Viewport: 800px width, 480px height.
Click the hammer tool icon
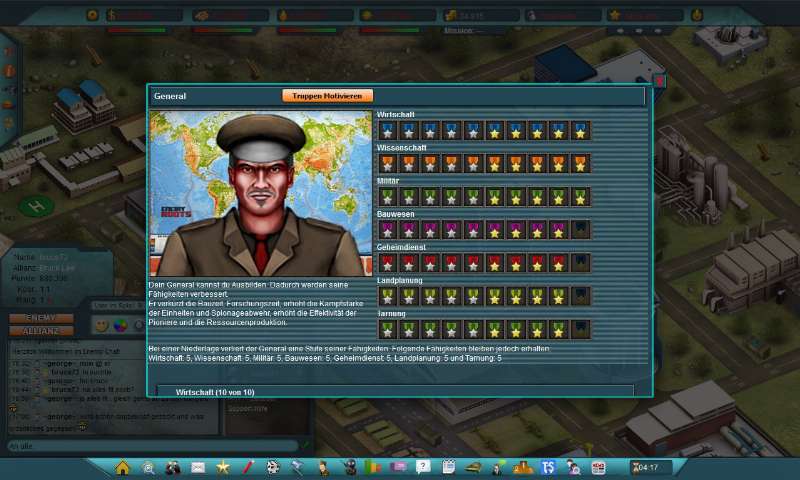pyautogui.click(x=298, y=467)
